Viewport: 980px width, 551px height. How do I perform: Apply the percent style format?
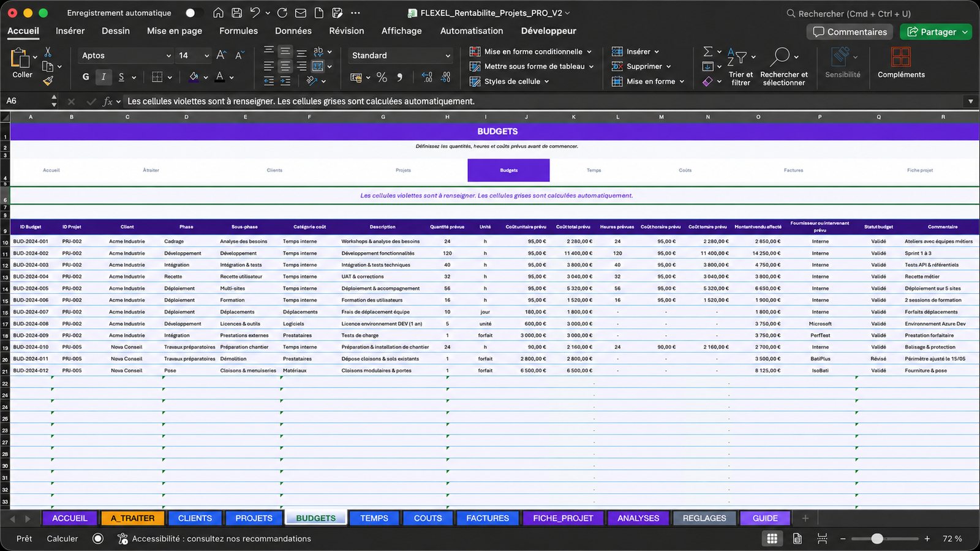(382, 77)
